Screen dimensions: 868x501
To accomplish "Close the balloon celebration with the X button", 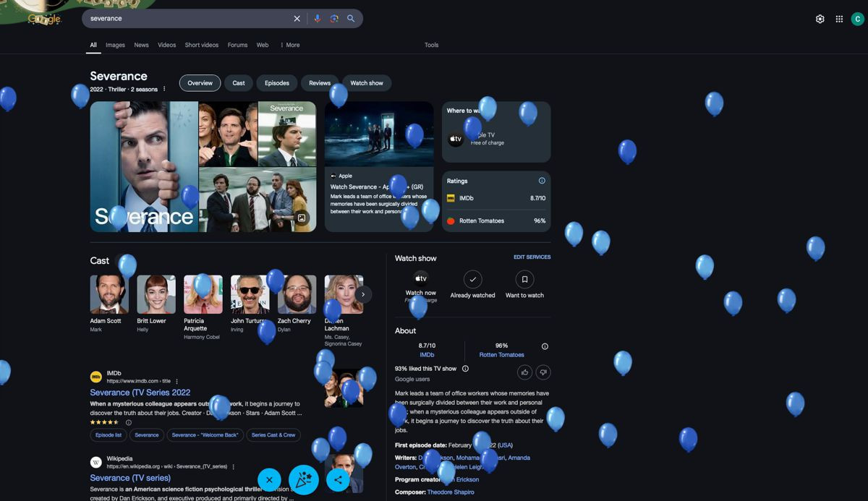I will 269,479.
